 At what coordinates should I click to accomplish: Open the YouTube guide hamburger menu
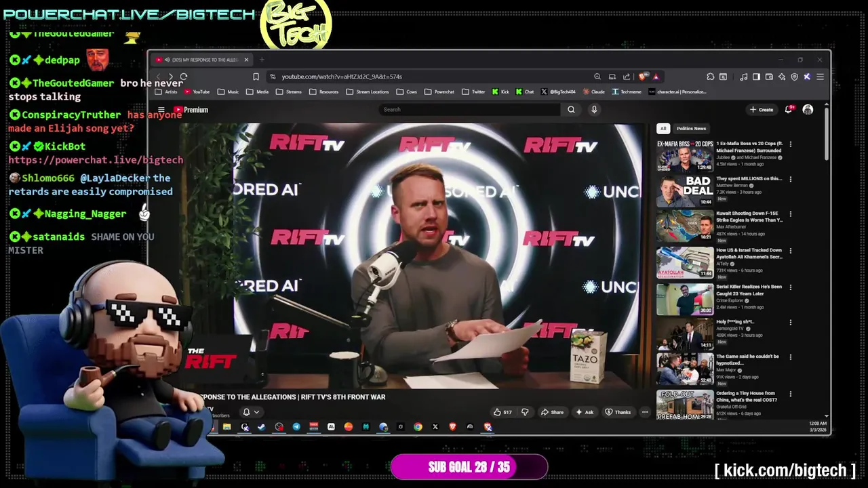[161, 110]
